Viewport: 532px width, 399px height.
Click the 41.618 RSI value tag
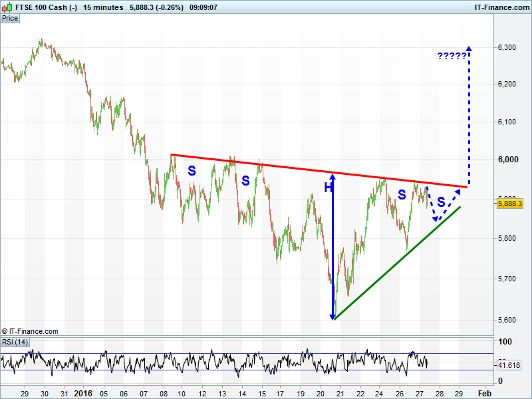[x=509, y=365]
